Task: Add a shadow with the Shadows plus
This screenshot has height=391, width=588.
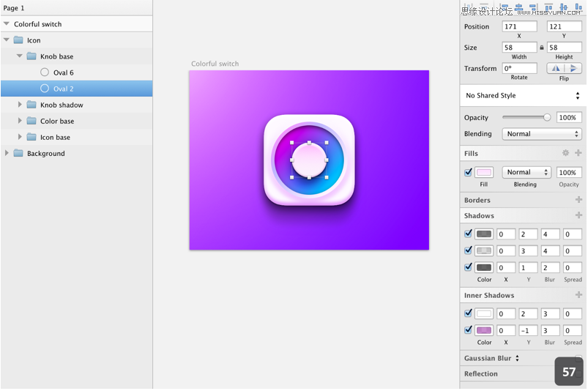Action: point(578,215)
